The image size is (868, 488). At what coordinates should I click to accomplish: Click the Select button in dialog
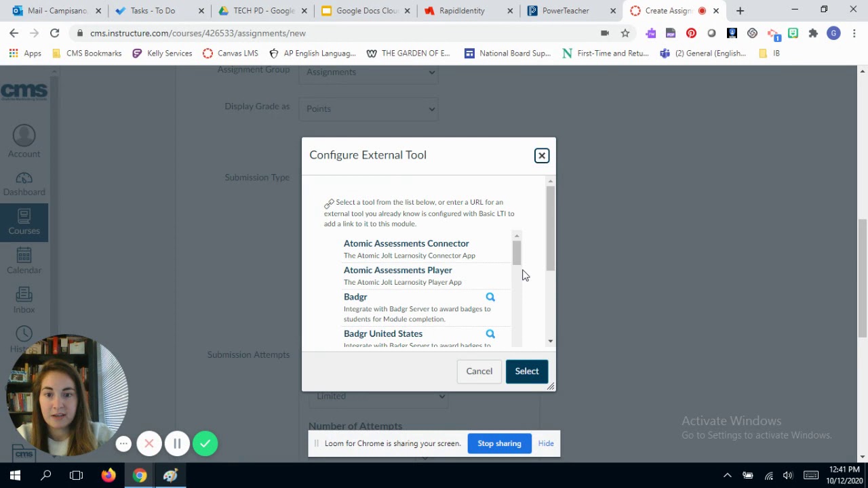pyautogui.click(x=527, y=371)
